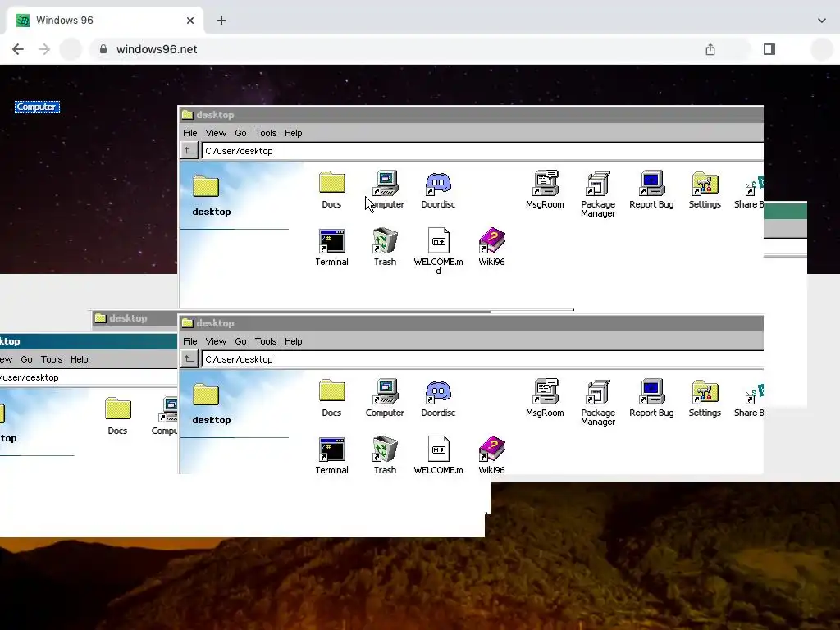Close the Windows 96 browser tab
Screen dimensions: 840x630
coord(190,21)
